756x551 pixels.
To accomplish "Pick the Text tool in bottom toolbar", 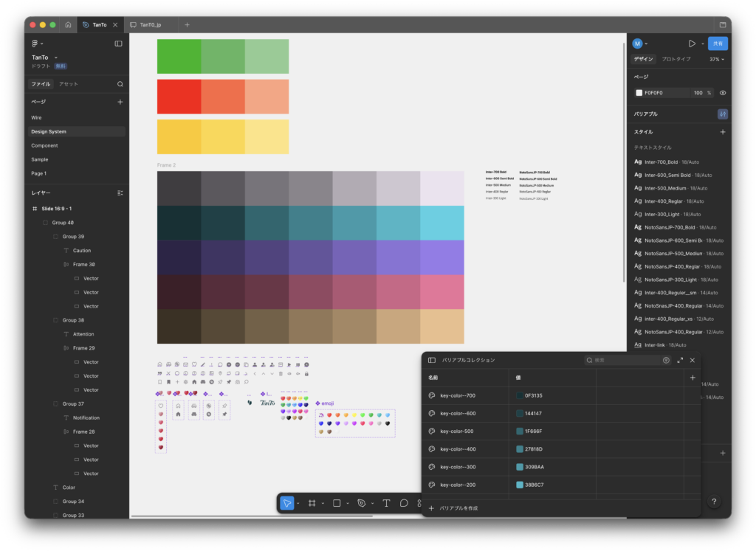I will pos(386,503).
